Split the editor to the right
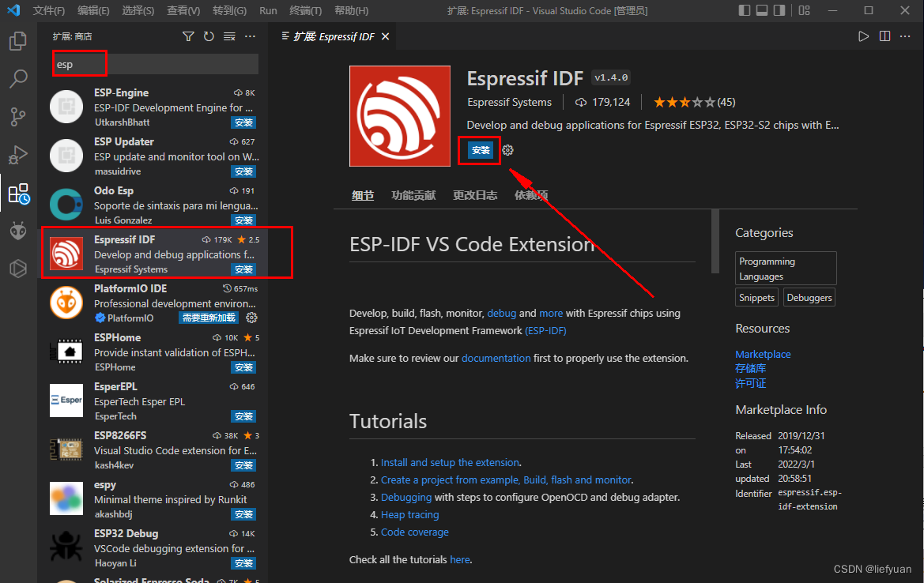Screen dimensions: 924x583 [x=884, y=36]
